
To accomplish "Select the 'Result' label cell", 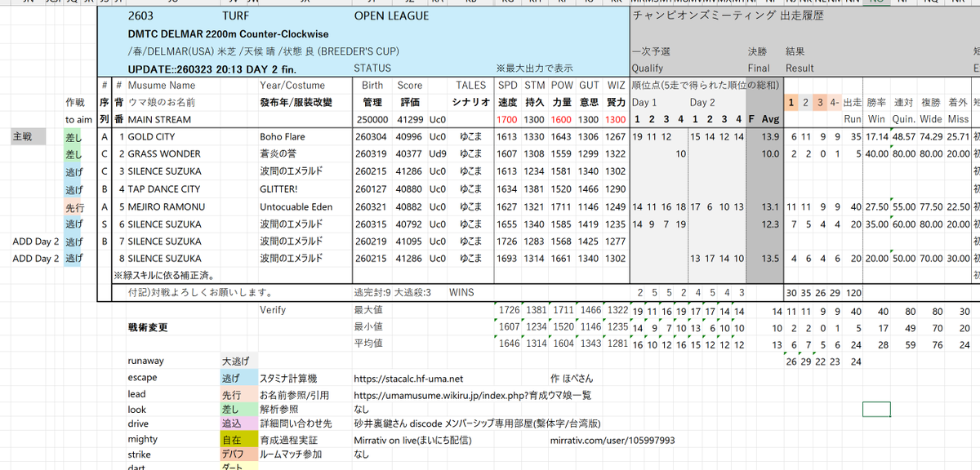I will tap(800, 69).
